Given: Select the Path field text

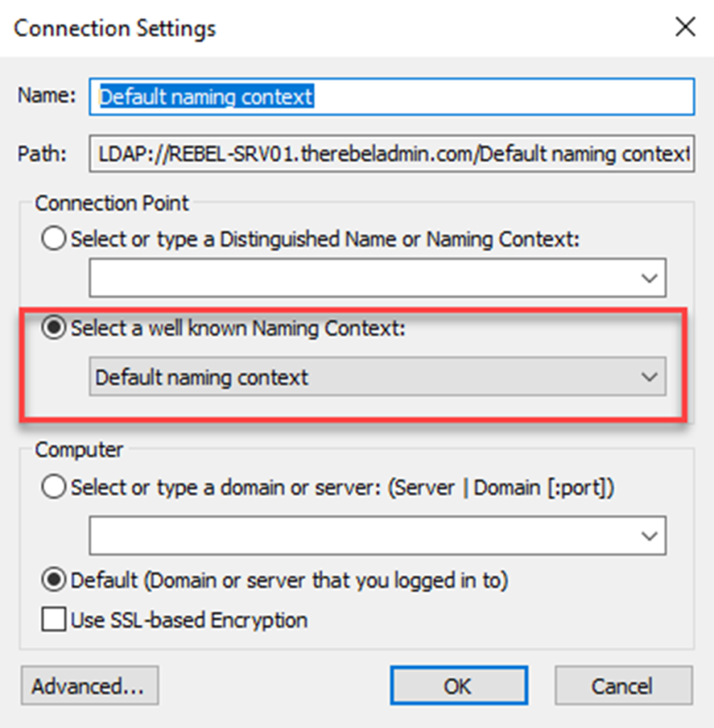Looking at the screenshot, I should pyautogui.click(x=391, y=154).
